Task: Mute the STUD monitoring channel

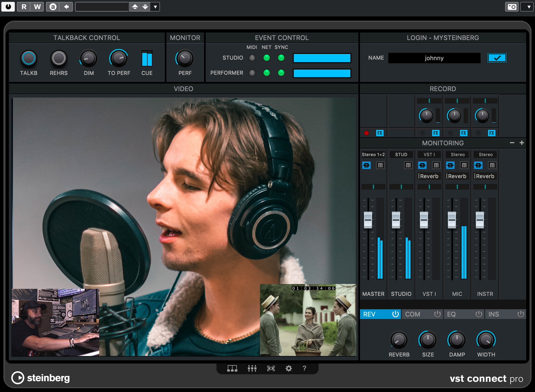Action: tap(408, 165)
